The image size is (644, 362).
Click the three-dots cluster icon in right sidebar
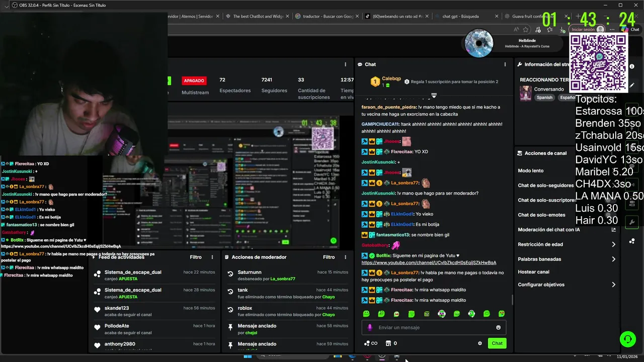point(632,241)
